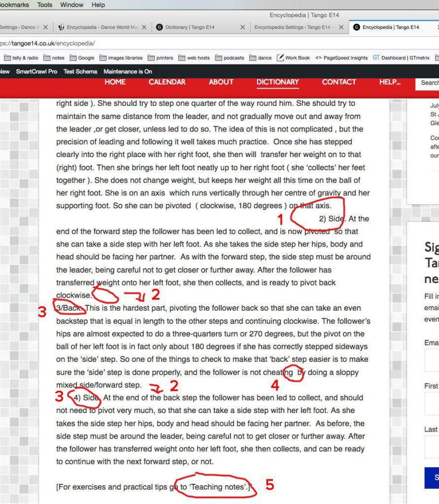Open the CONTACT page link
The height and width of the screenshot is (504, 439).
[339, 82]
